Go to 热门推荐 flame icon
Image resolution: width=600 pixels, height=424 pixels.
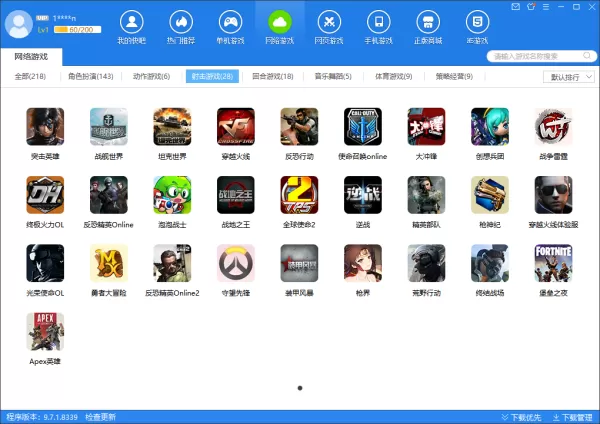point(181,22)
